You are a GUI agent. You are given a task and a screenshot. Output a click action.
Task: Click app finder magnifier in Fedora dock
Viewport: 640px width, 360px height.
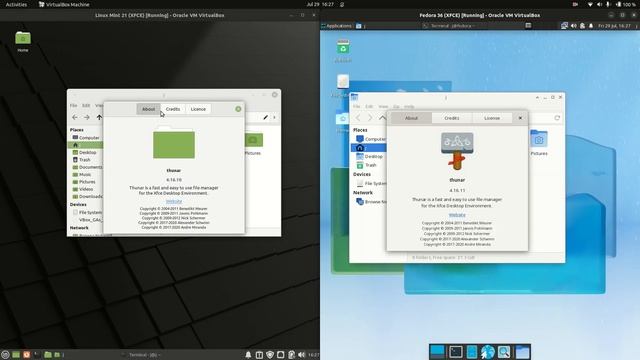504,351
